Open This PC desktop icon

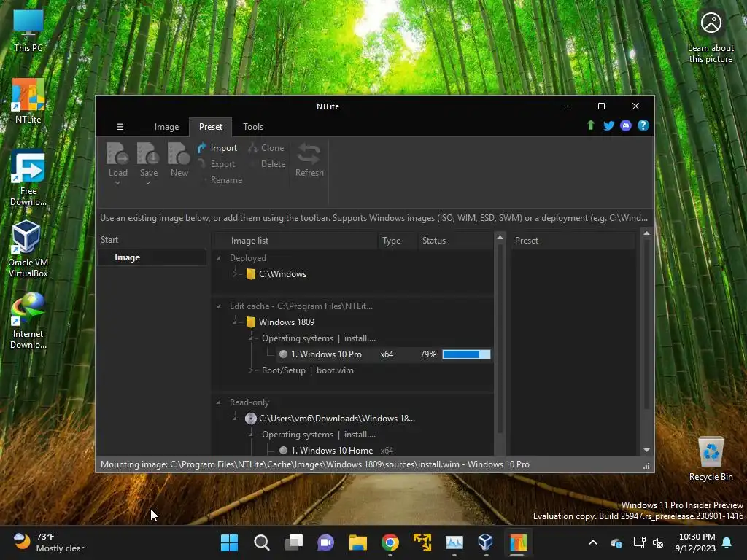pyautogui.click(x=28, y=29)
